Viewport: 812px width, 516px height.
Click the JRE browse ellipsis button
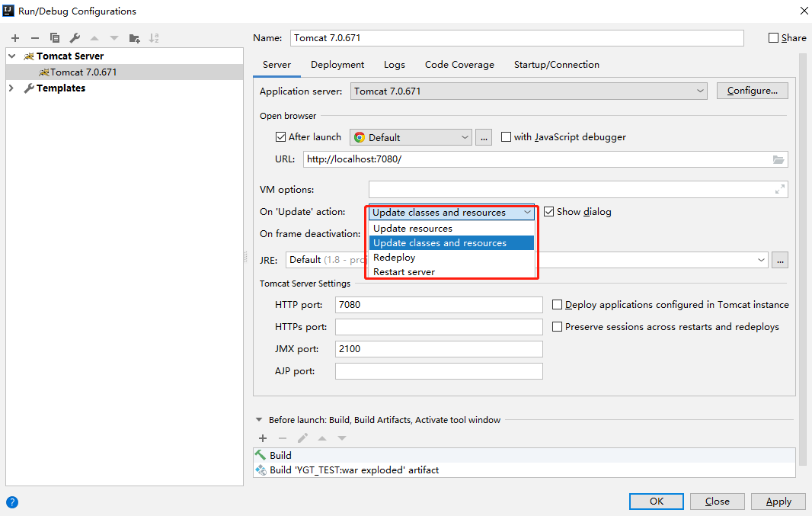tap(780, 260)
